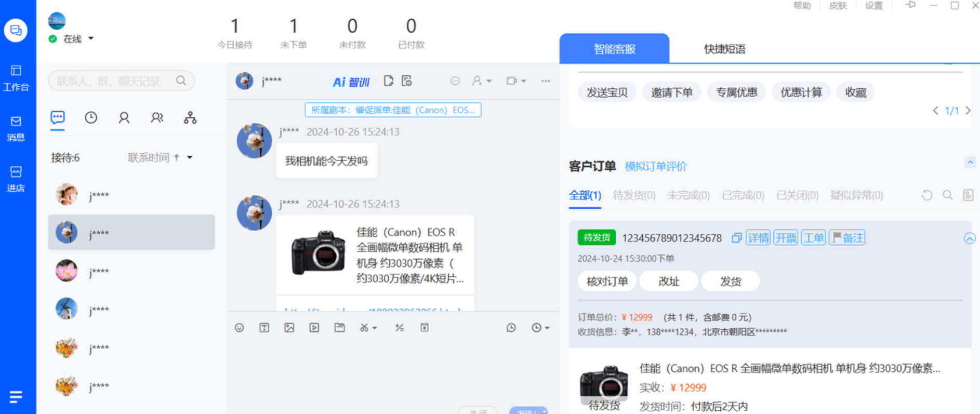
Task: Open chat history clock icon in input toolbar
Action: [x=511, y=328]
